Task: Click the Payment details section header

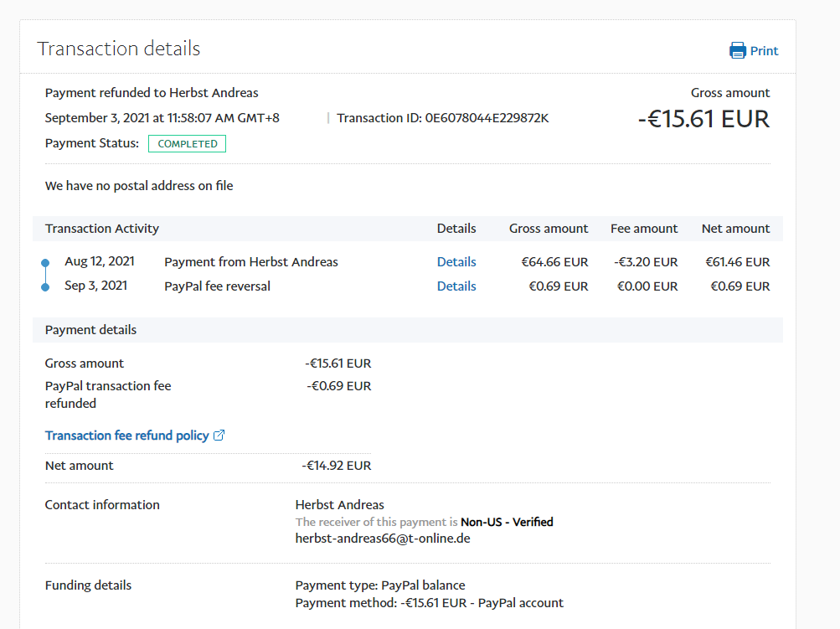Action: pyautogui.click(x=90, y=330)
